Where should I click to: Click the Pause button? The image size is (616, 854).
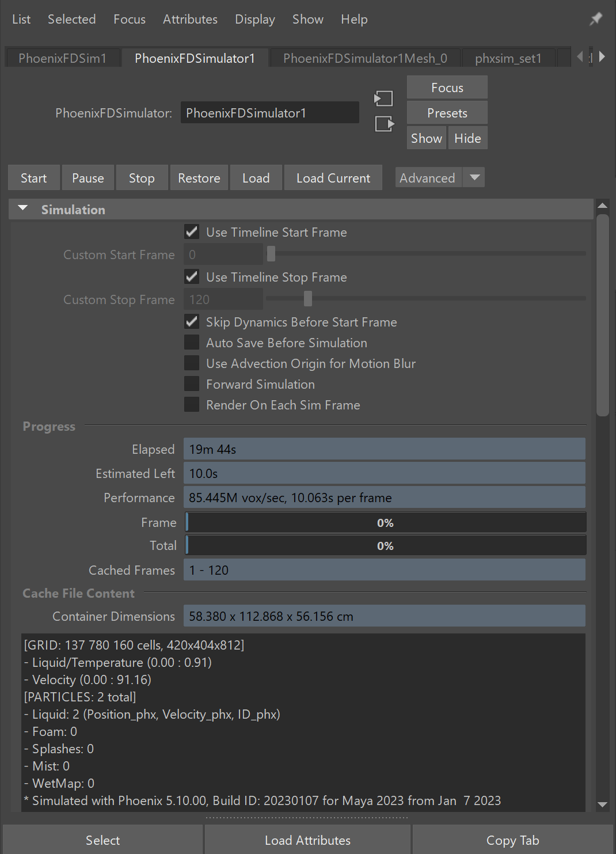point(88,178)
